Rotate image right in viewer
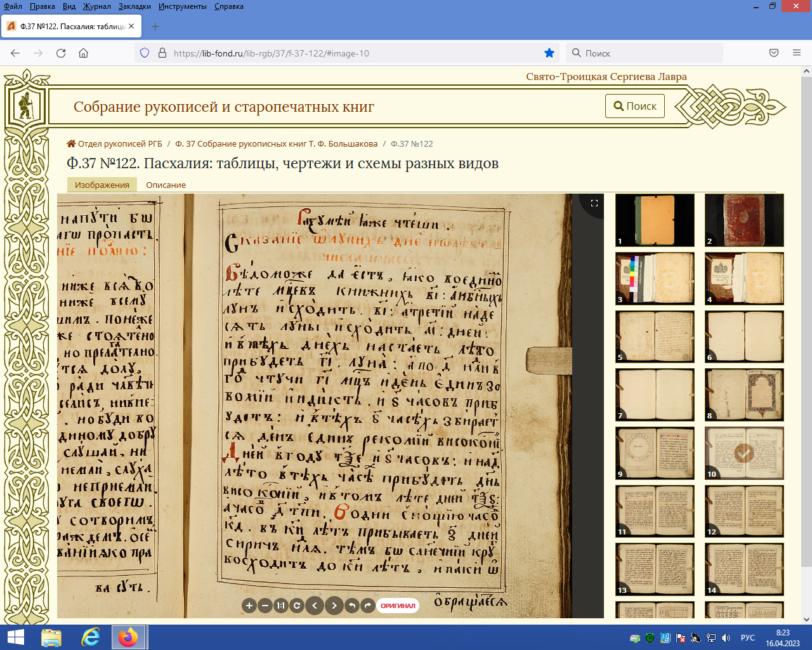The image size is (812, 650). (x=367, y=606)
